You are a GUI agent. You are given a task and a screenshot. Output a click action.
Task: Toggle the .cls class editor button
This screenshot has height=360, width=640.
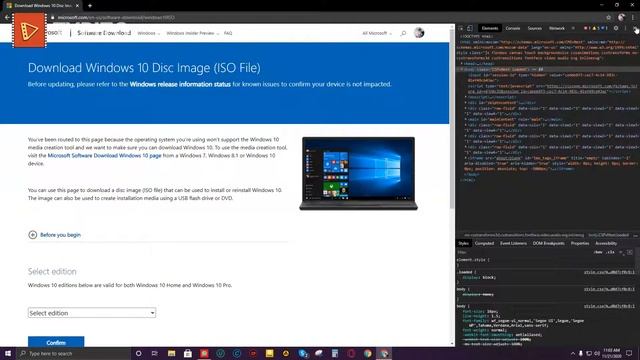point(611,252)
